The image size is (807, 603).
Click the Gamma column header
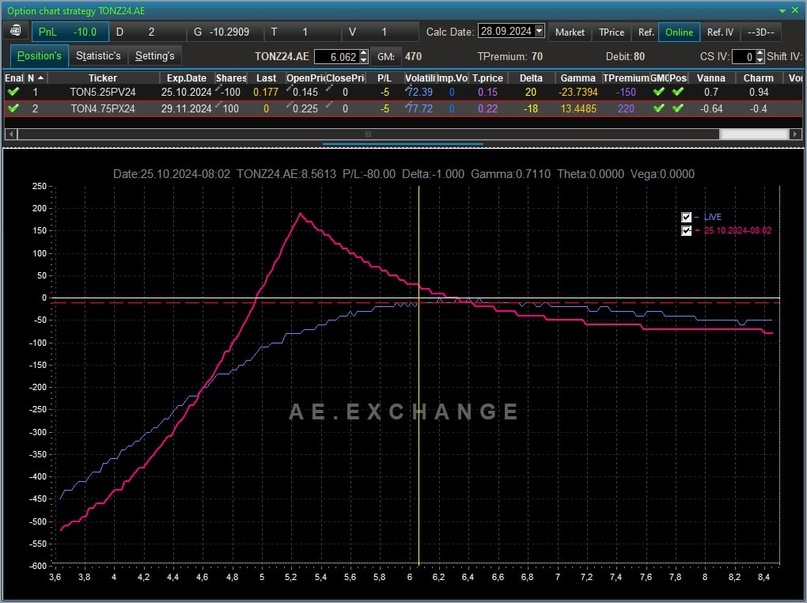tap(578, 78)
